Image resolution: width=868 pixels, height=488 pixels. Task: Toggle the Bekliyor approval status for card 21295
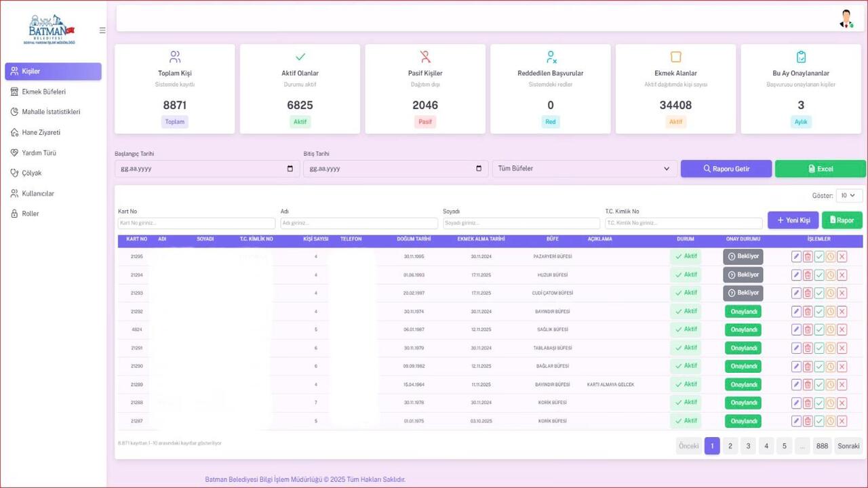coord(743,256)
